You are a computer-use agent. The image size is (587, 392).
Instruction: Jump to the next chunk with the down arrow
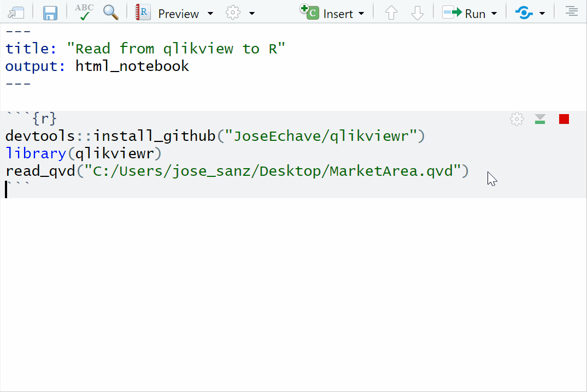418,13
